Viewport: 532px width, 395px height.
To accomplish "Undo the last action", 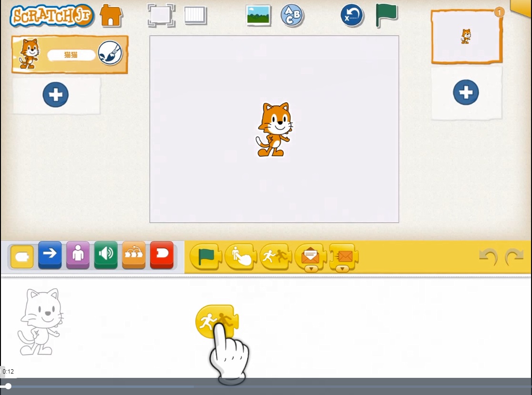I will [x=488, y=257].
